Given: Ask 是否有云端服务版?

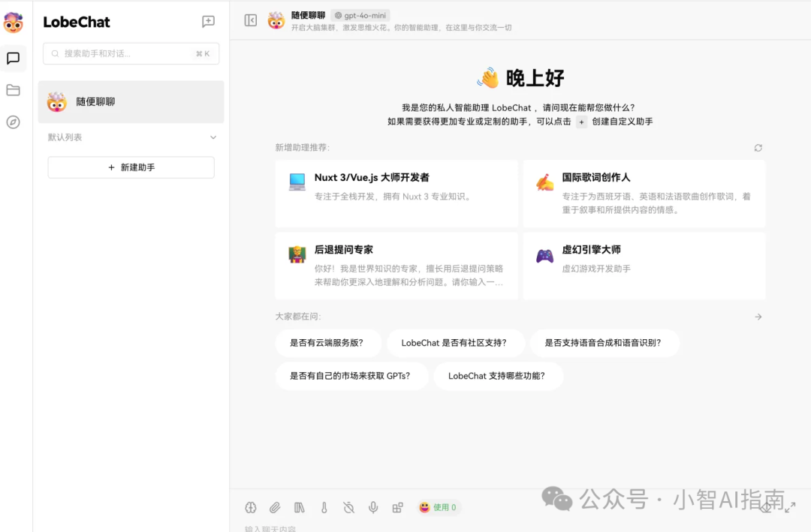Looking at the screenshot, I should 327,343.
